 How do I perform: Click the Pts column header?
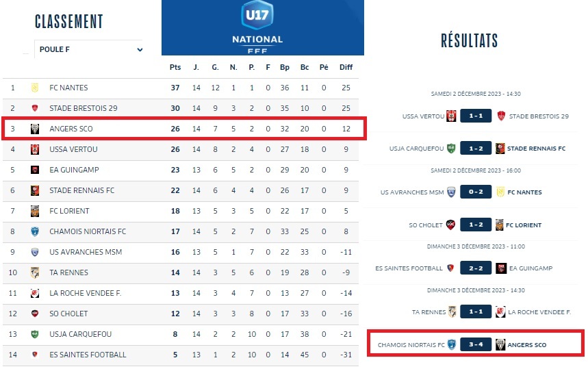(x=175, y=67)
